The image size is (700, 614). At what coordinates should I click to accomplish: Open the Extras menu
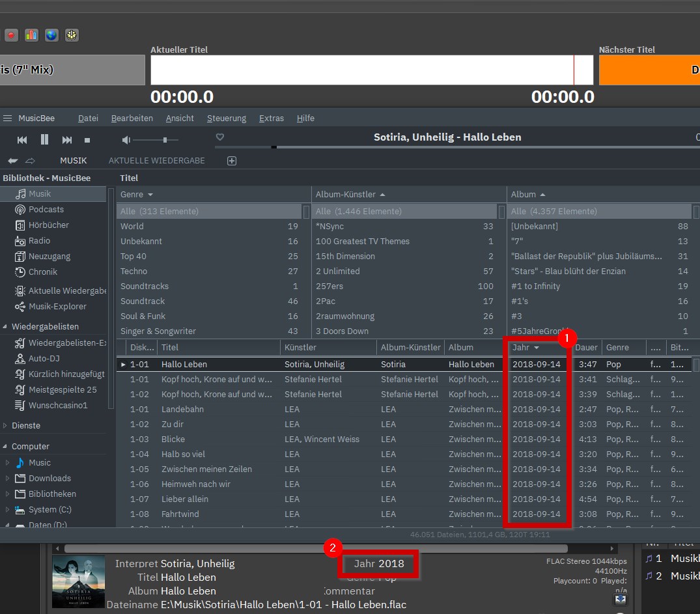pyautogui.click(x=272, y=119)
